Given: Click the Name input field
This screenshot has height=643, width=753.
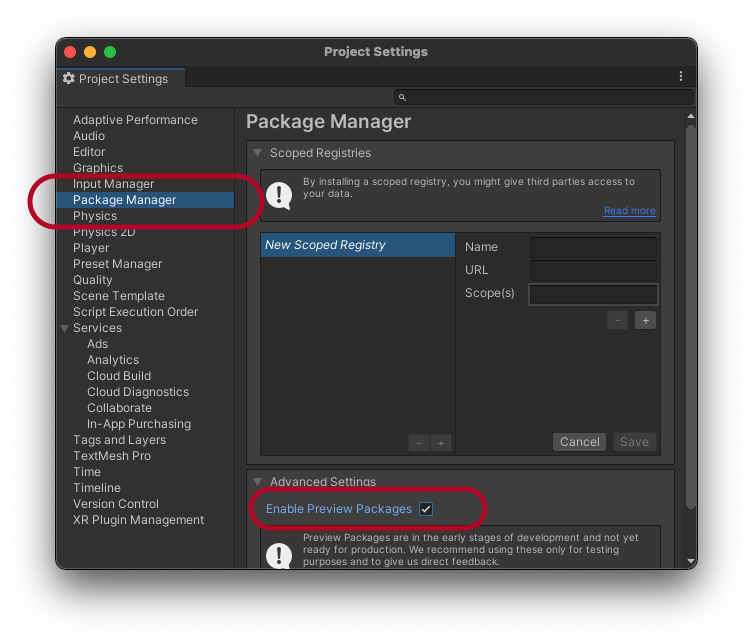Looking at the screenshot, I should click(594, 247).
